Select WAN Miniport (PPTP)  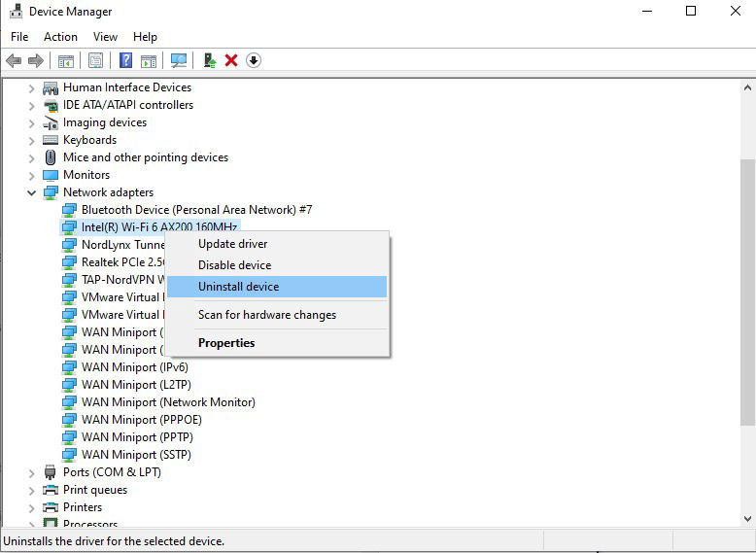pyautogui.click(x=137, y=436)
